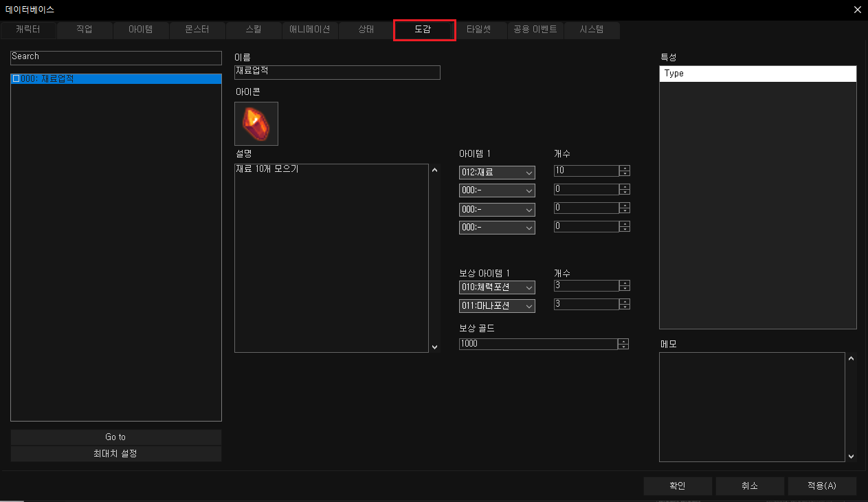Click the Go to button
Image resolution: width=868 pixels, height=502 pixels.
(x=115, y=437)
